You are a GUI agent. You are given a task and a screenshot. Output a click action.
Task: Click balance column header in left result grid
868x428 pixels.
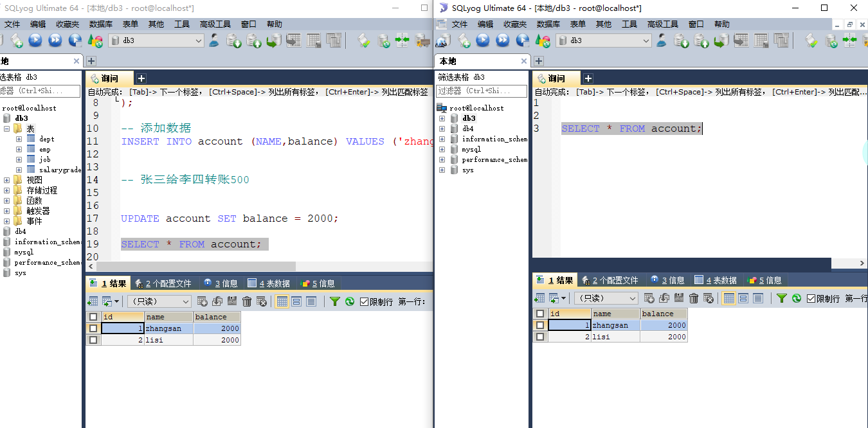(x=217, y=317)
